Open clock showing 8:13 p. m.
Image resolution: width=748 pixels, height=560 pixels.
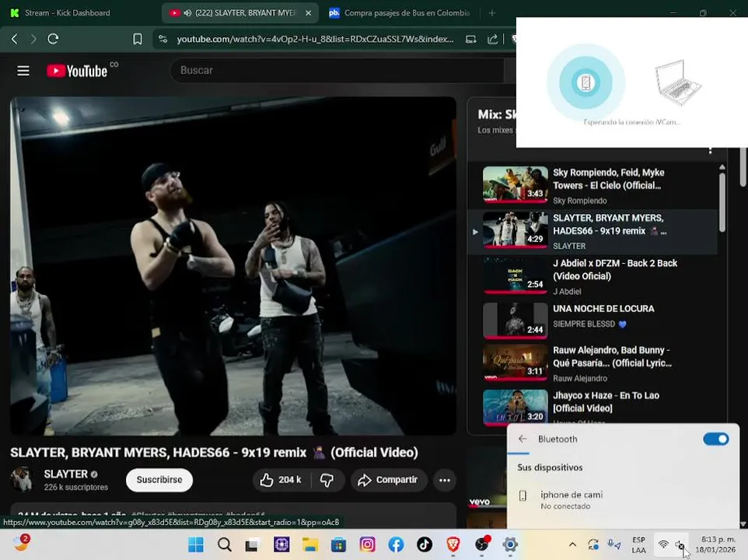point(715,544)
